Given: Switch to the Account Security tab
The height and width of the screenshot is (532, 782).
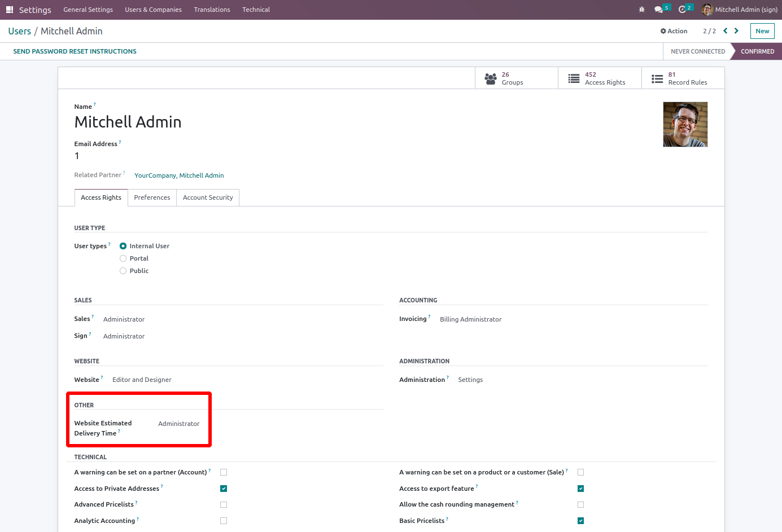Looking at the screenshot, I should click(208, 197).
